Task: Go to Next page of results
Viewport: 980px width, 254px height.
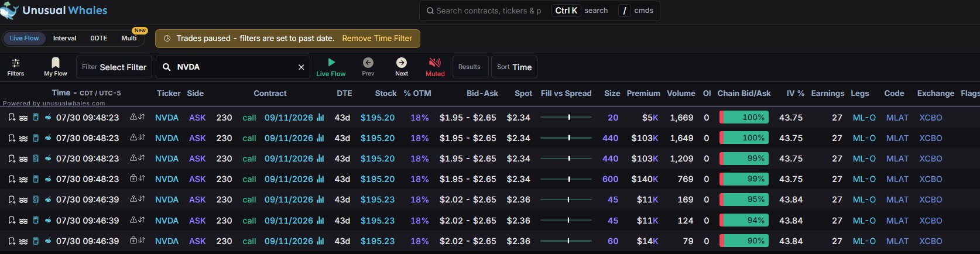Action: pyautogui.click(x=402, y=67)
